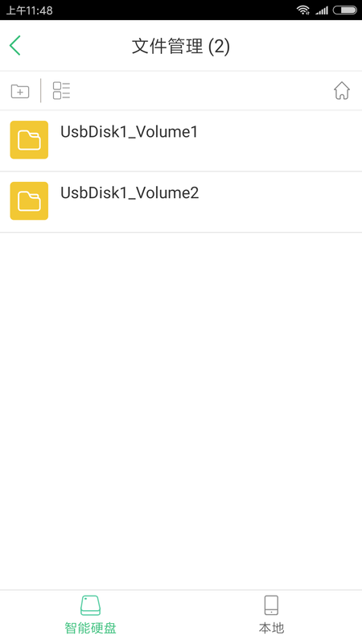
Task: Select the UsbDisk1_Volume2 name text
Action: [x=130, y=192]
